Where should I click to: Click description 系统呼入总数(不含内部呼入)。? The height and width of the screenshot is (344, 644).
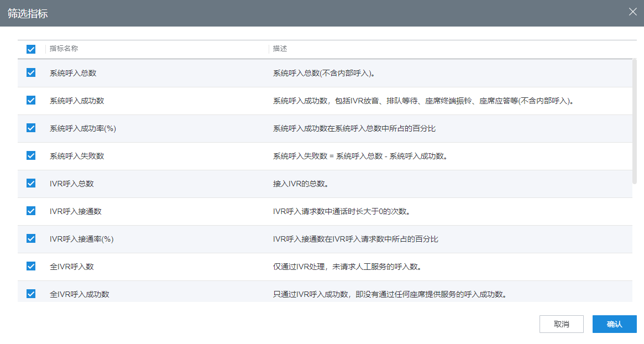tap(324, 73)
